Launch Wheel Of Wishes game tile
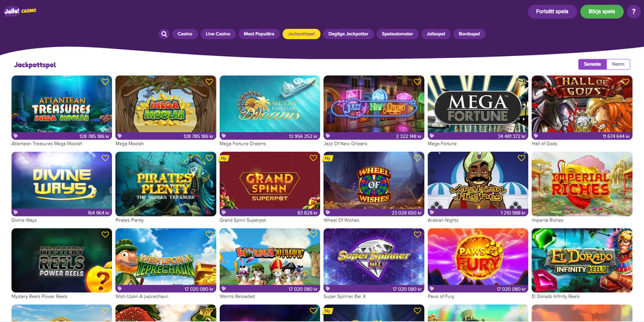Viewport: 644px width, 322px height. click(x=374, y=184)
